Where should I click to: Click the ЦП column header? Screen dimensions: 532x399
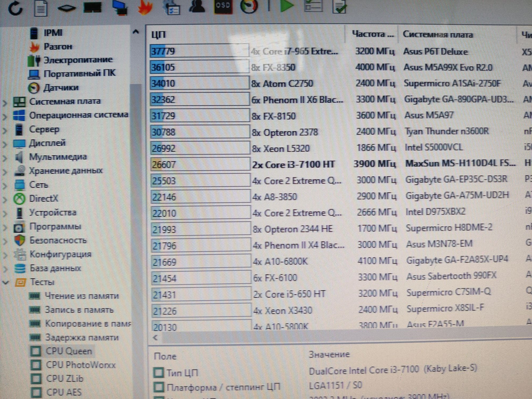[x=159, y=35]
